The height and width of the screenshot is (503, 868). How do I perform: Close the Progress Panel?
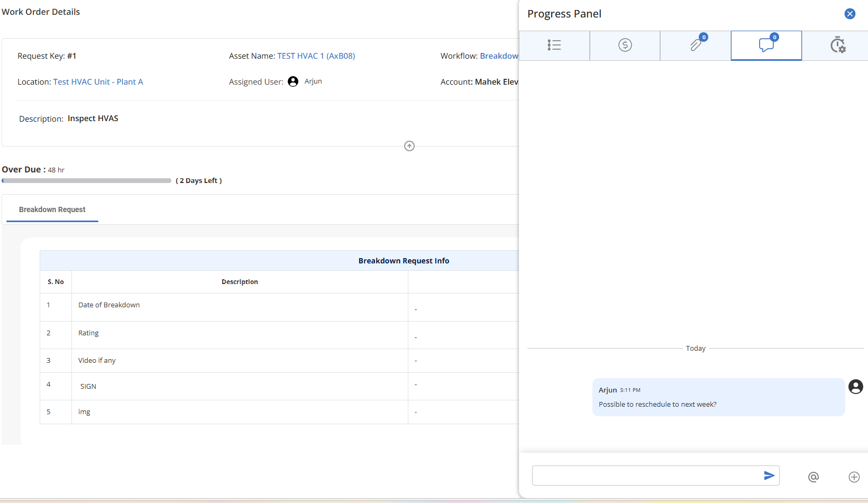click(x=849, y=14)
